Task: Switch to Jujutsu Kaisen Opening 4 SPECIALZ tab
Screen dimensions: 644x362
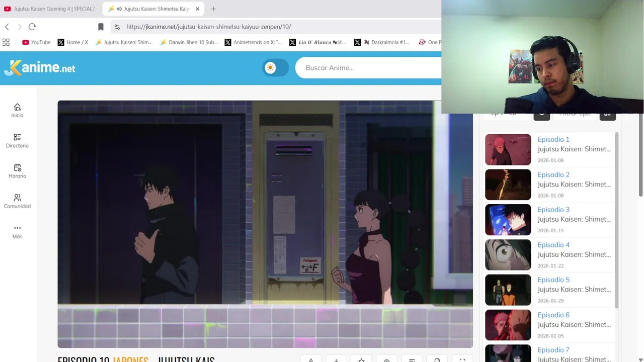Action: [x=50, y=9]
